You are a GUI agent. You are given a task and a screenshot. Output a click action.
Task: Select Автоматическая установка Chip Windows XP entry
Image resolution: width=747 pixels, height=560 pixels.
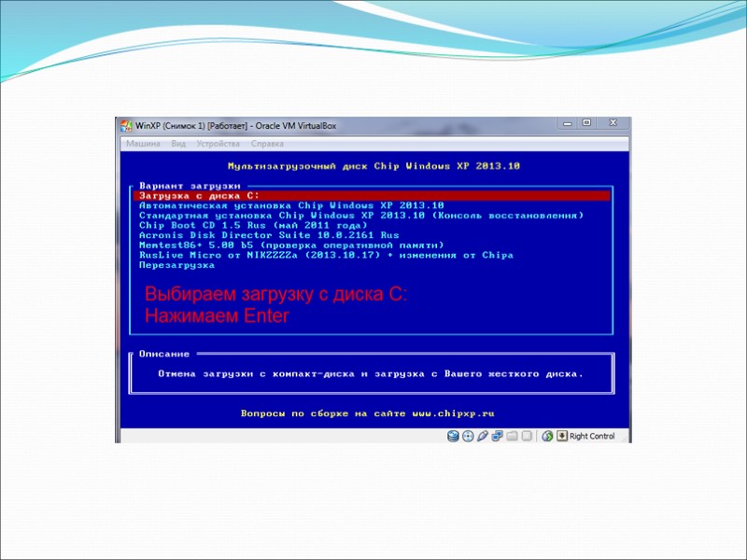point(291,205)
